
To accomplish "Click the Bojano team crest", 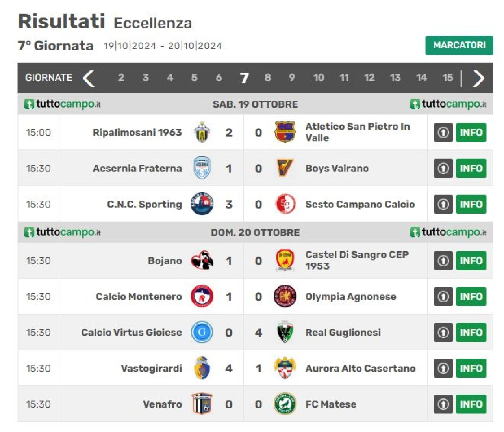I will (202, 261).
